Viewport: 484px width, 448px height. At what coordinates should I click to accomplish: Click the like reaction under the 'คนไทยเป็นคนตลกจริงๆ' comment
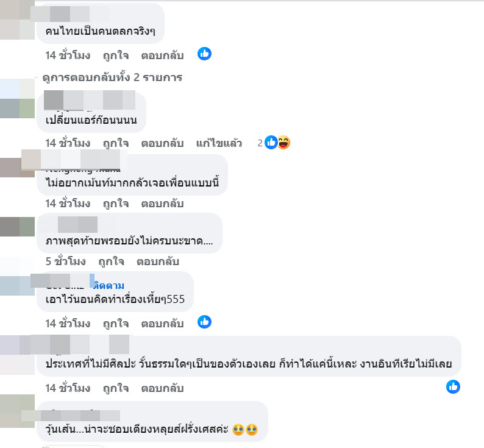coord(204,54)
